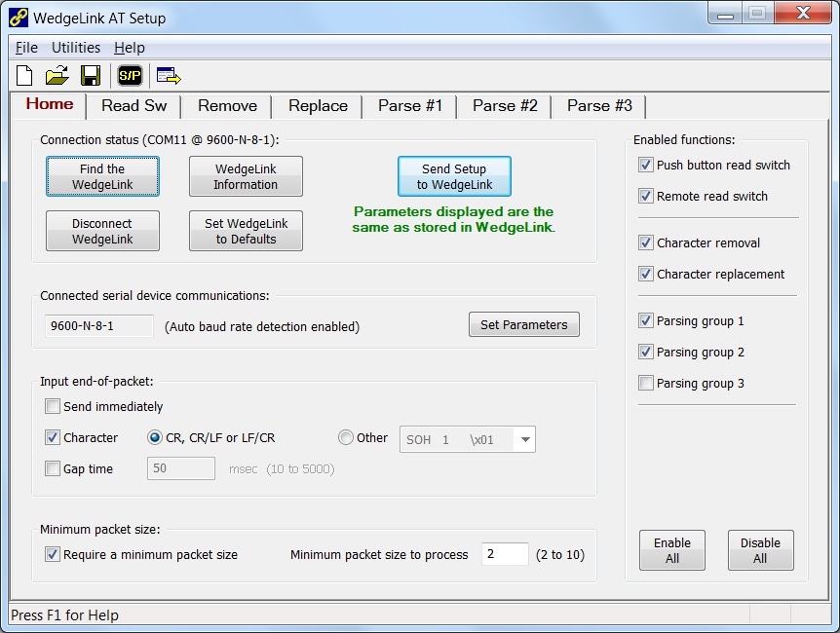The width and height of the screenshot is (840, 633).
Task: Click WedgeLink Information button
Action: [x=246, y=176]
